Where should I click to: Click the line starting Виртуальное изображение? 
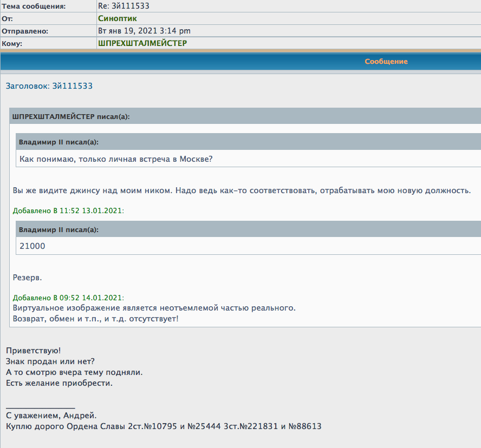(x=154, y=308)
